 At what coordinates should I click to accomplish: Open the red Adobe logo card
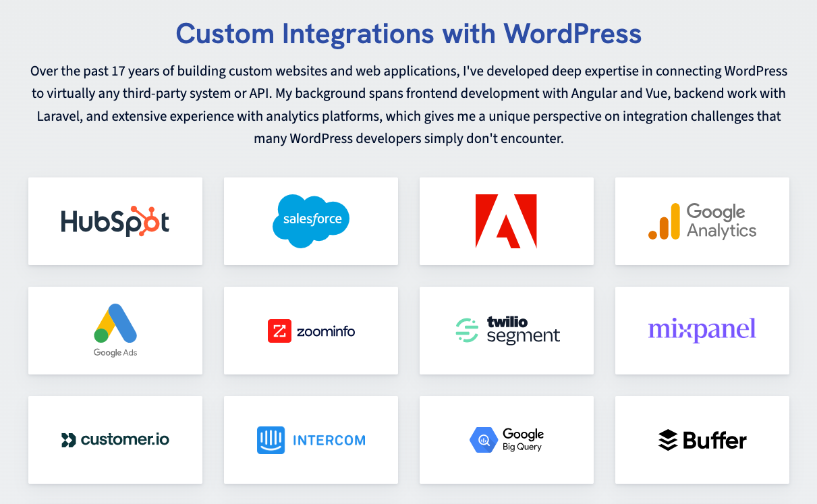click(507, 221)
